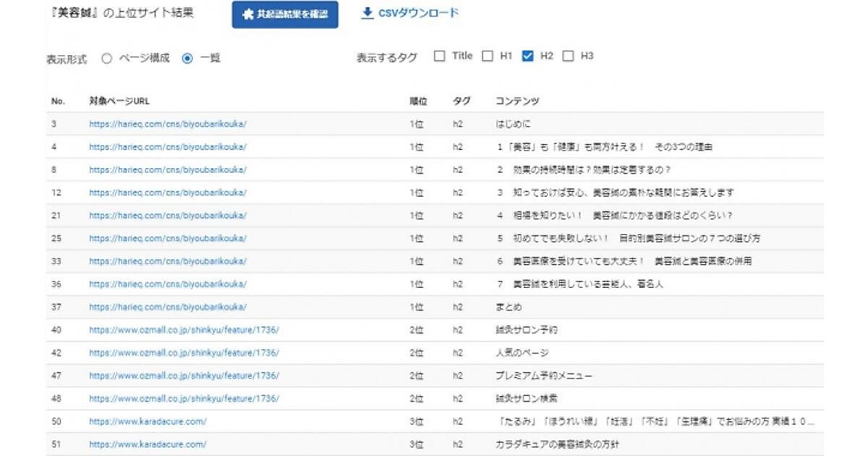868x456 pixels.
Task: Click the コンテンツ column header
Action: (x=516, y=101)
